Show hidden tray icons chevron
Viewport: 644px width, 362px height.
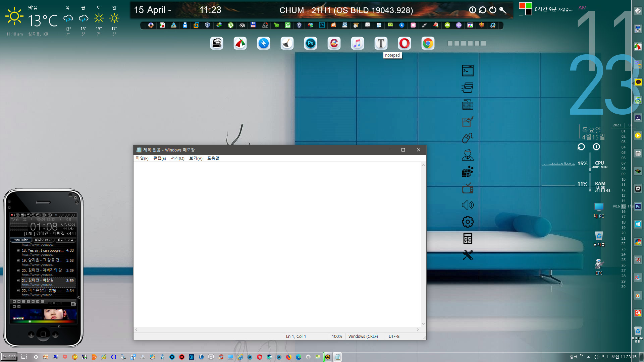(588, 357)
